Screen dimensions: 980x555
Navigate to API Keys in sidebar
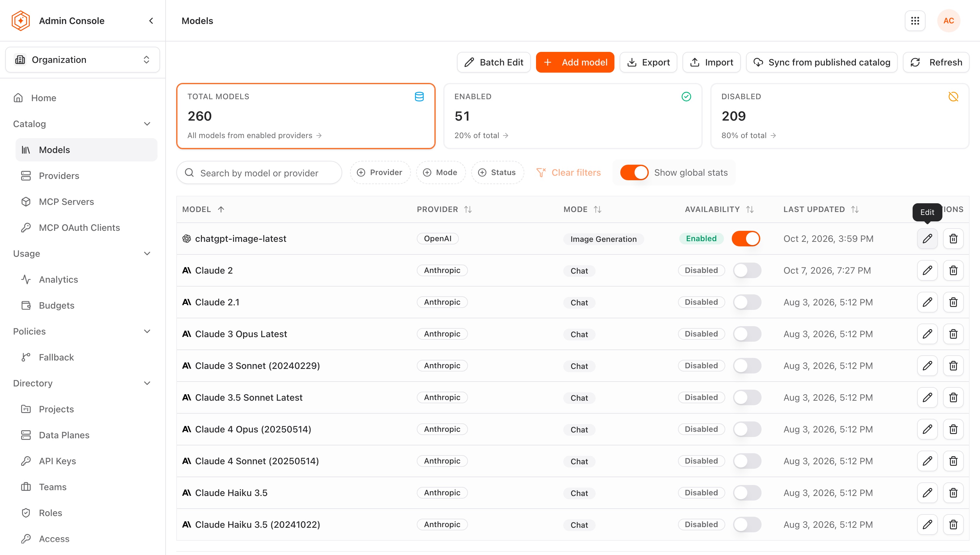pos(86,461)
